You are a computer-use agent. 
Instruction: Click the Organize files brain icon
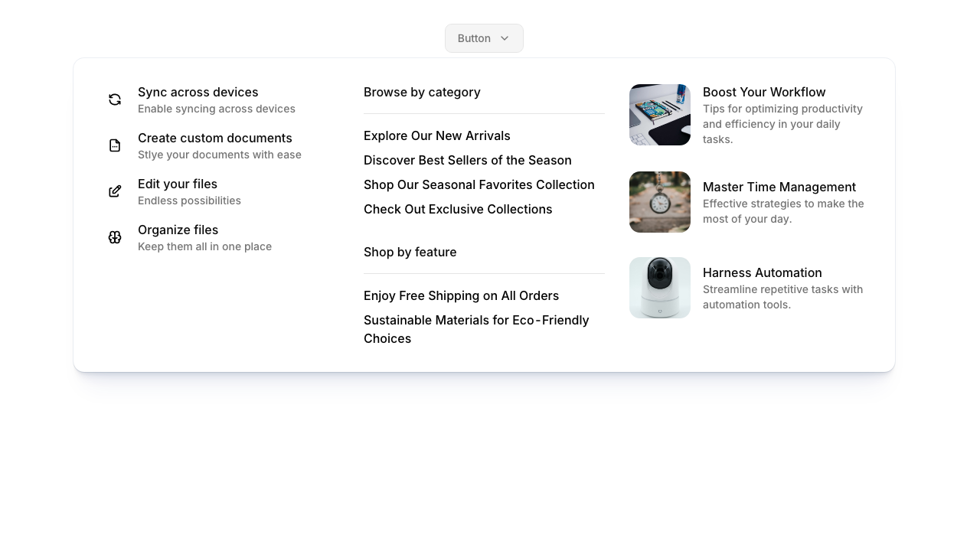point(115,237)
